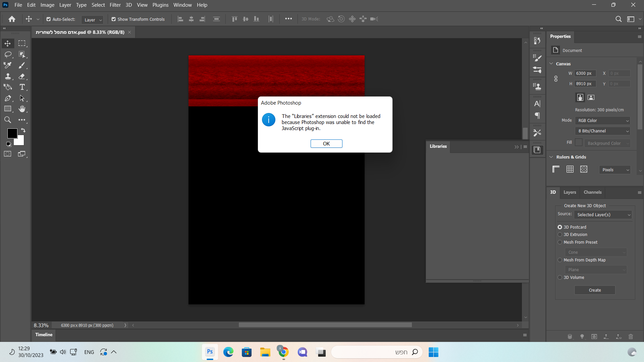Select the Lasso tool
The height and width of the screenshot is (362, 644).
click(x=8, y=54)
